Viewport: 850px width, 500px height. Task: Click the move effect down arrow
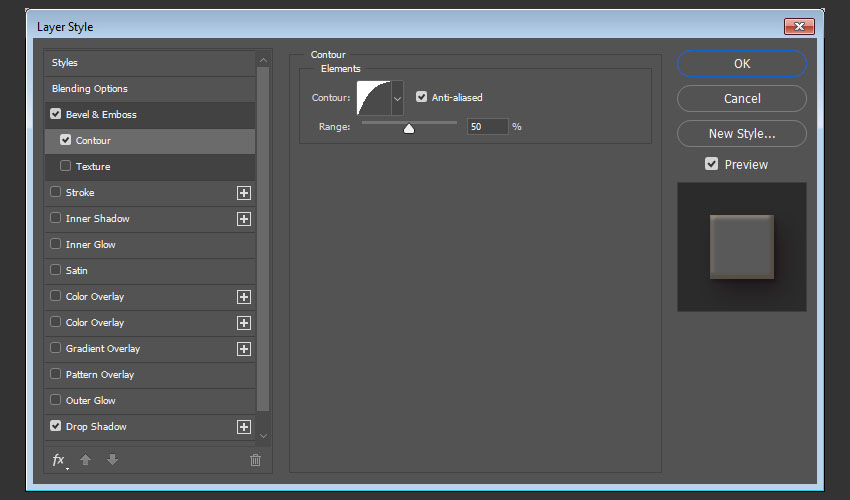point(112,460)
